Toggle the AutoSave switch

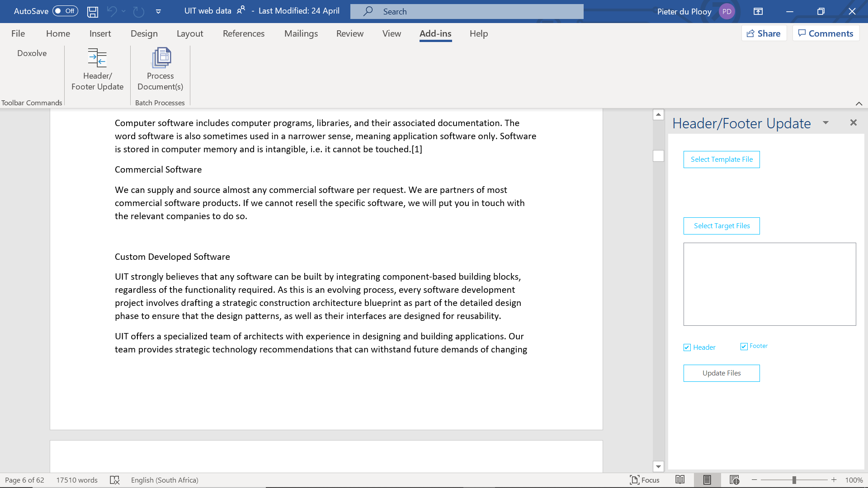point(65,11)
